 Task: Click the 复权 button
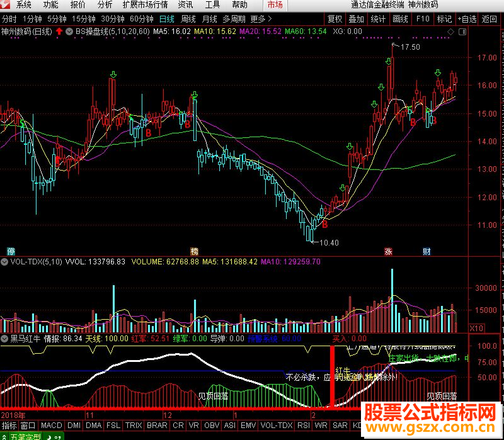point(335,20)
